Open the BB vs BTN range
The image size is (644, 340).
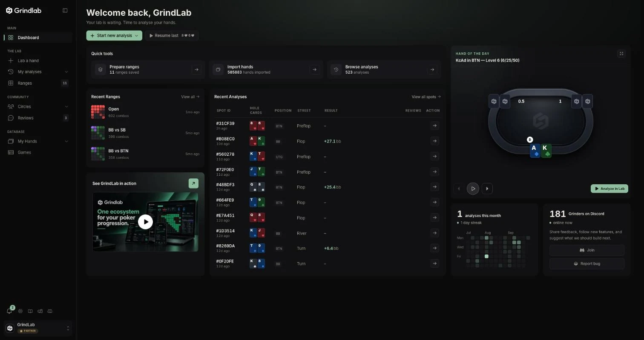coord(145,154)
